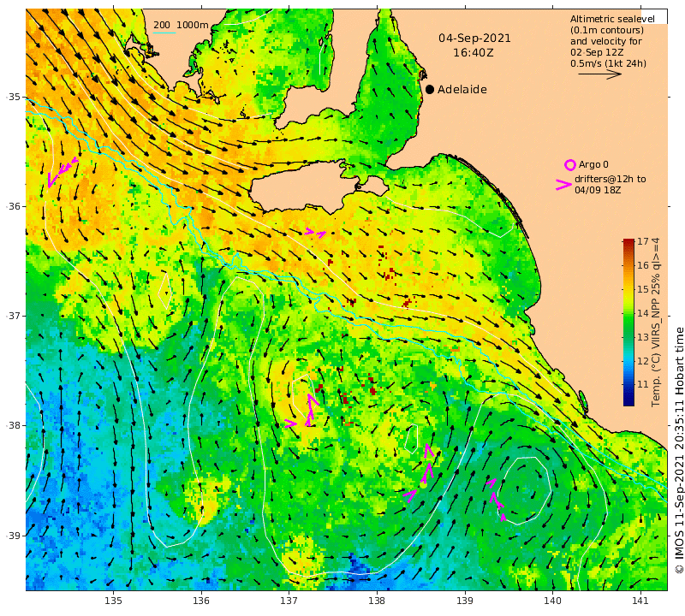Click the magenta drifter arrows inside the eddy near 139.4

497,500
